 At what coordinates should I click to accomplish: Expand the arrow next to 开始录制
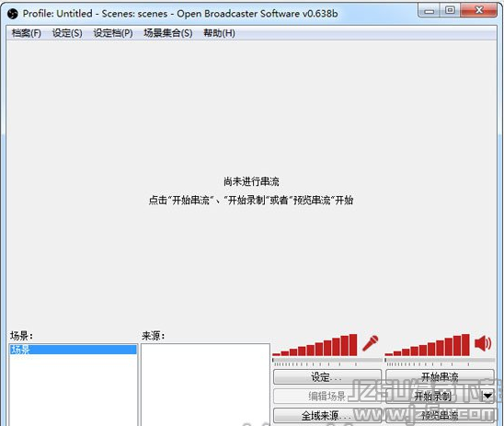(487, 397)
